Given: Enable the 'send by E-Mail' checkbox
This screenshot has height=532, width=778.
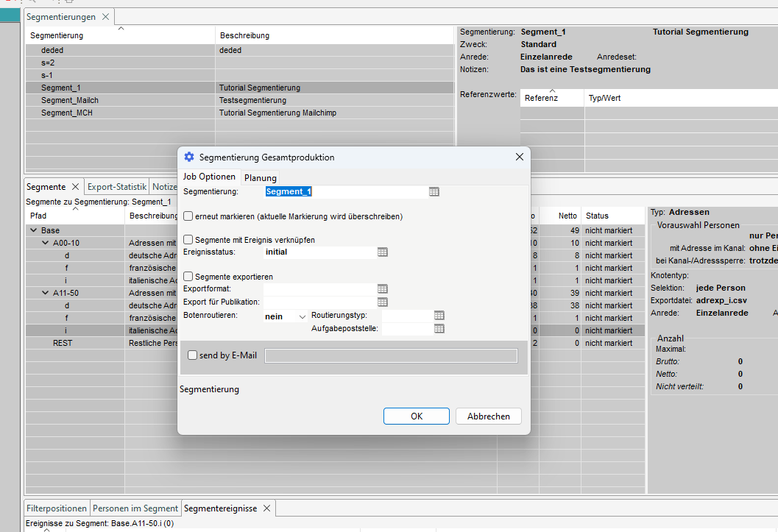Looking at the screenshot, I should point(193,355).
